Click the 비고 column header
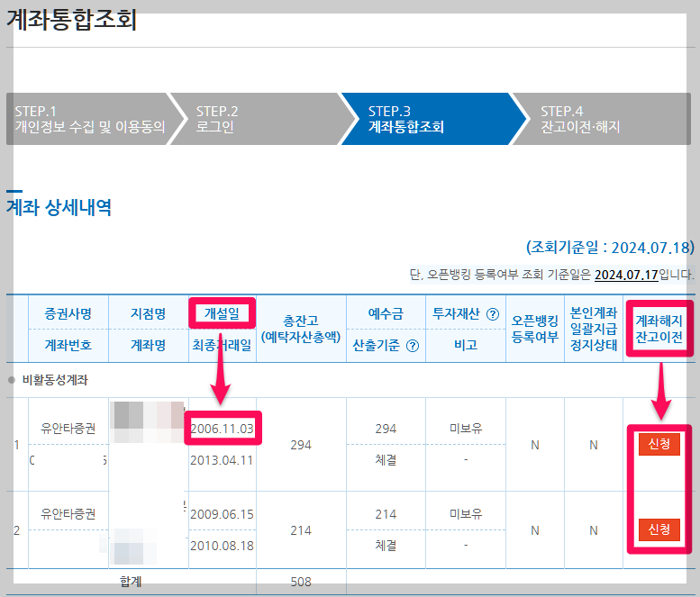 (466, 345)
